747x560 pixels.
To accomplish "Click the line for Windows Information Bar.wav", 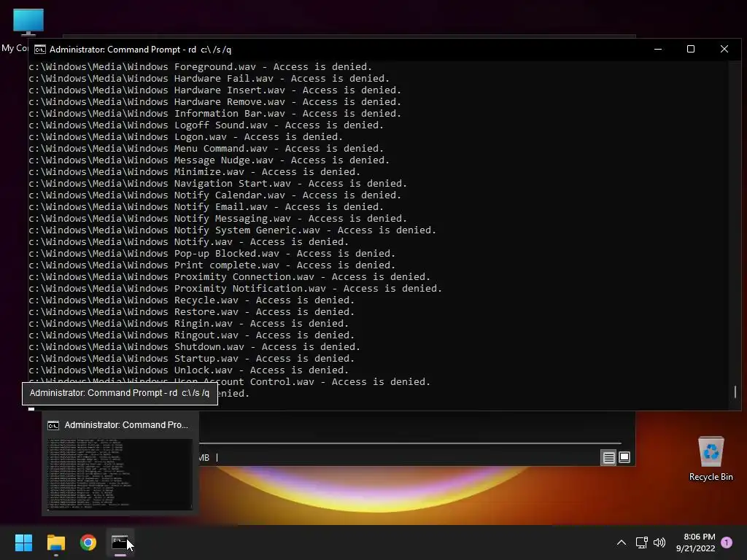I will (215, 113).
